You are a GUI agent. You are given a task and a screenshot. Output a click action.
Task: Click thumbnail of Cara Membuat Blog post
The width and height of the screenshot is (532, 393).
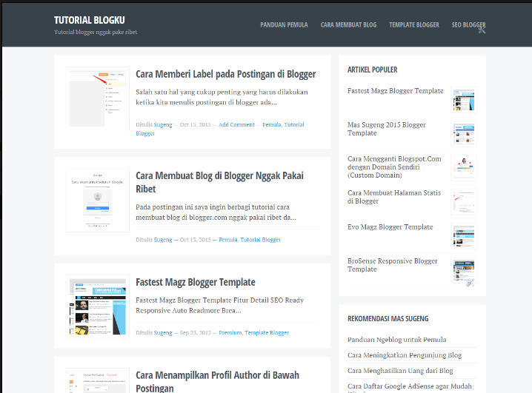tap(97, 201)
